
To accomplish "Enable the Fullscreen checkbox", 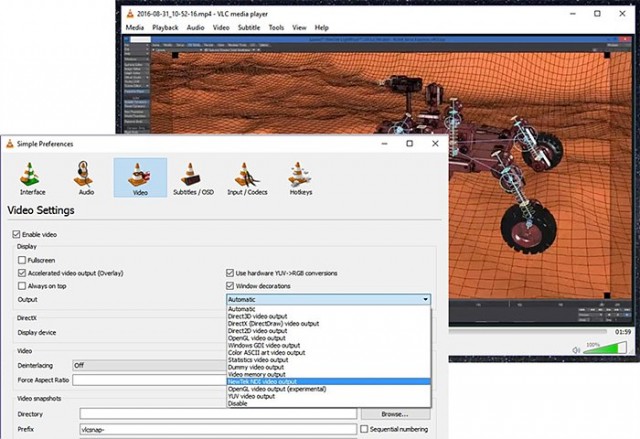I will 22,260.
